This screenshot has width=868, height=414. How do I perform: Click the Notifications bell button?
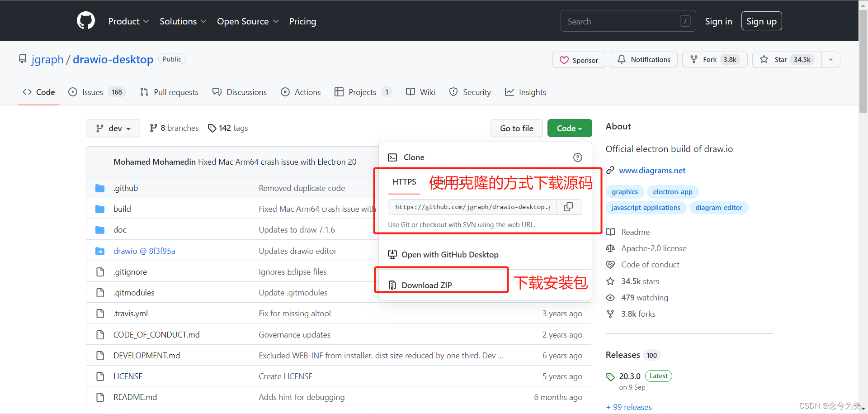pyautogui.click(x=643, y=60)
